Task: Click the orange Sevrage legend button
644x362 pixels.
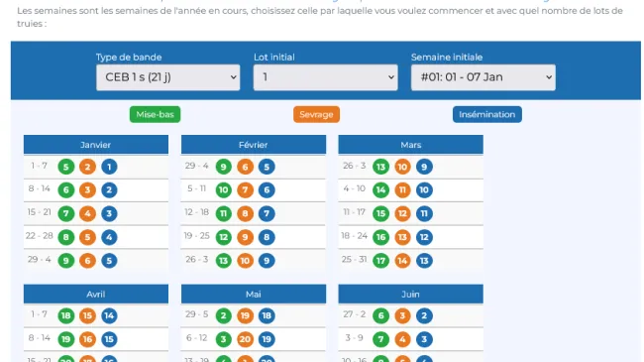Action: pyautogui.click(x=316, y=114)
